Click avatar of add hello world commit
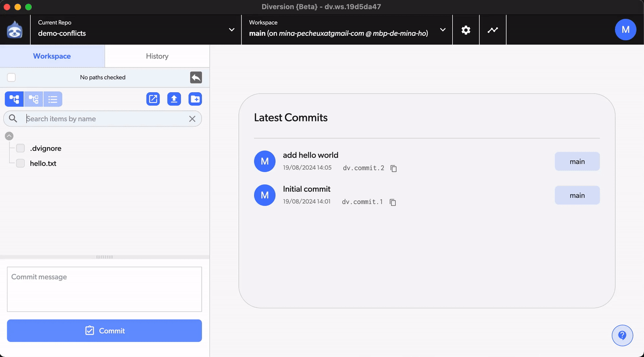The height and width of the screenshot is (357, 644). coord(265,161)
